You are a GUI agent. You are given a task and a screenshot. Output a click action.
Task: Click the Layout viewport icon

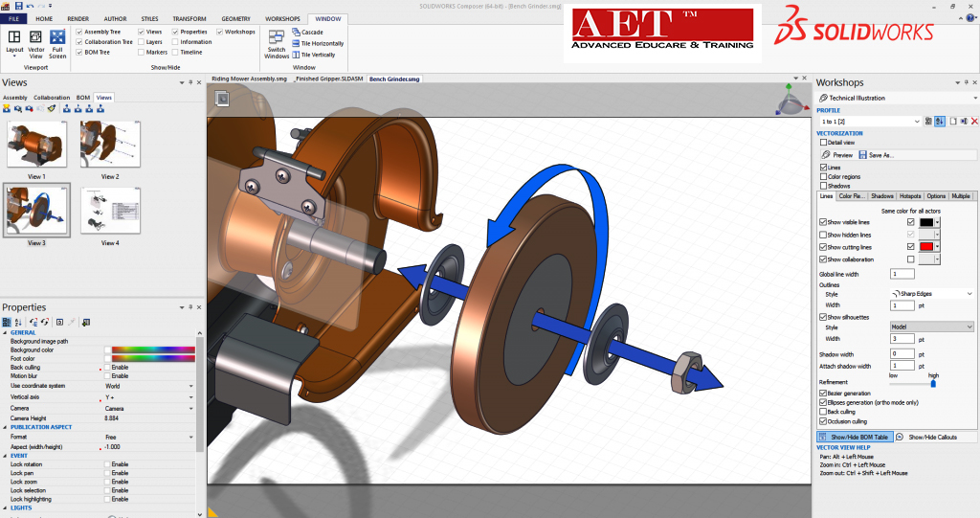pos(14,38)
